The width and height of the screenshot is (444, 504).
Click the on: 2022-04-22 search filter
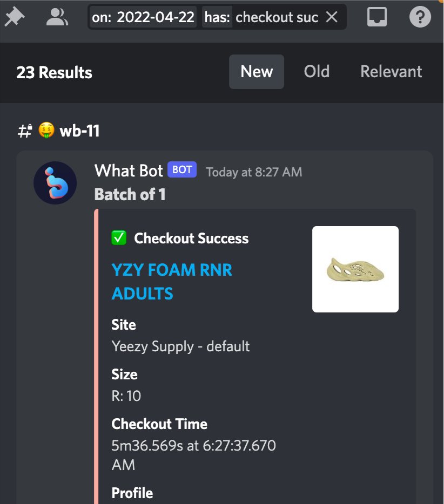[143, 17]
